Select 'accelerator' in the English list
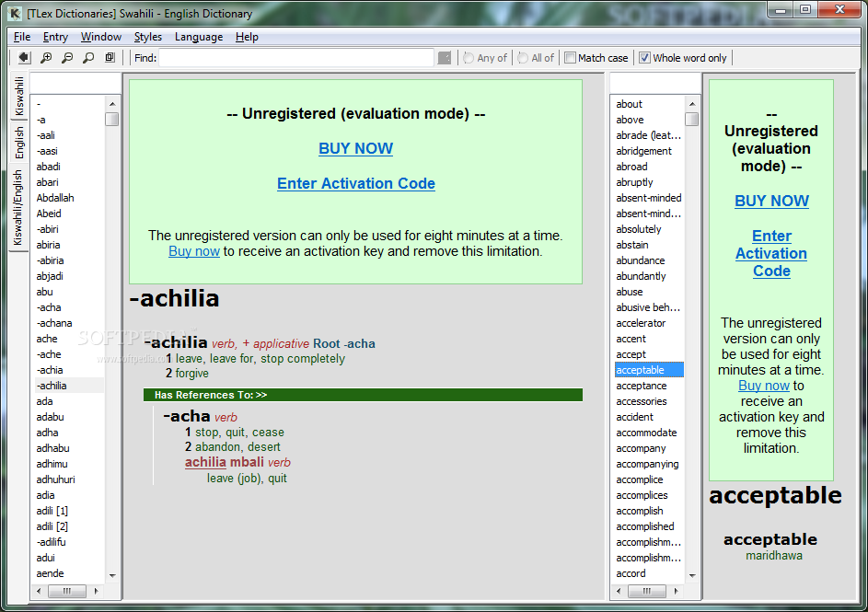This screenshot has width=868, height=612. [641, 323]
